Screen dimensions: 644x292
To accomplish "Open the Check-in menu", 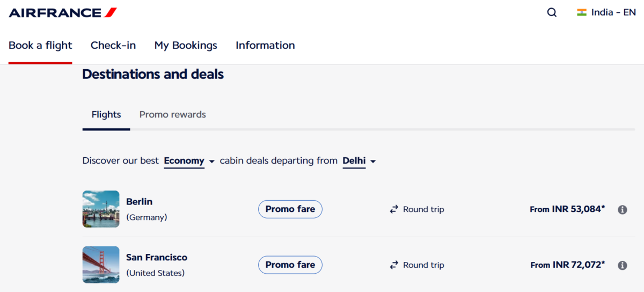I will (x=113, y=46).
